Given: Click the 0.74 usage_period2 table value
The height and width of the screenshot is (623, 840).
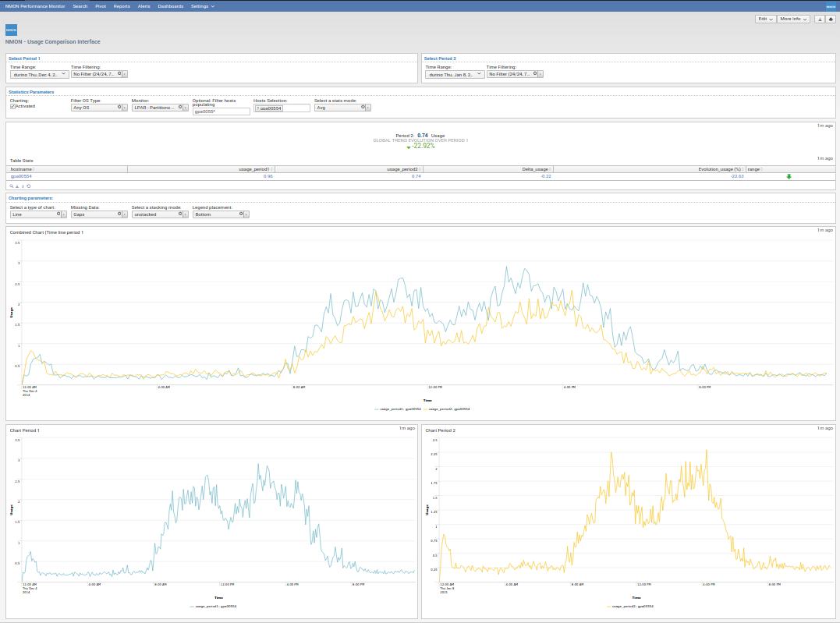Looking at the screenshot, I should click(416, 176).
